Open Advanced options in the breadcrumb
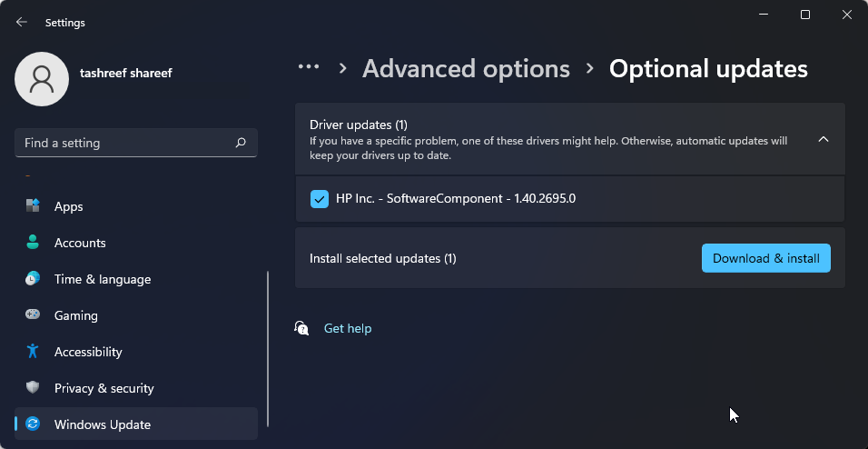Screen dimensions: 868x449 [466, 68]
